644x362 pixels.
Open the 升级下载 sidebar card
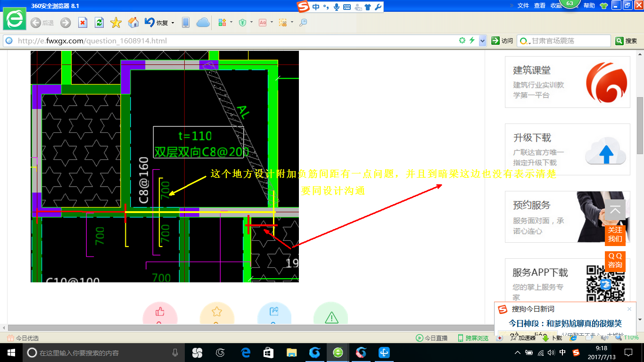click(x=568, y=149)
